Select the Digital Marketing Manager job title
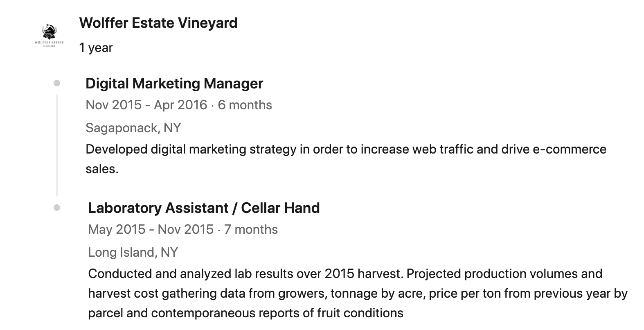Image resolution: width=644 pixels, height=330 pixels. point(174,84)
